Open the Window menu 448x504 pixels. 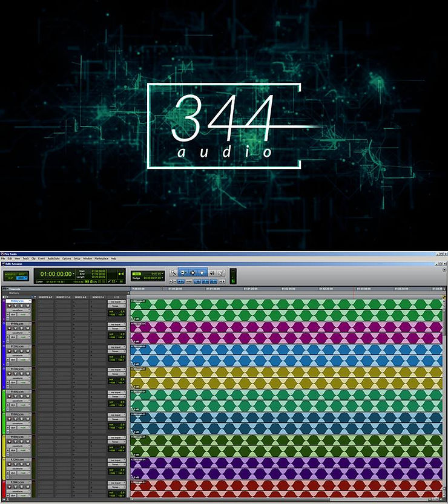(87, 258)
